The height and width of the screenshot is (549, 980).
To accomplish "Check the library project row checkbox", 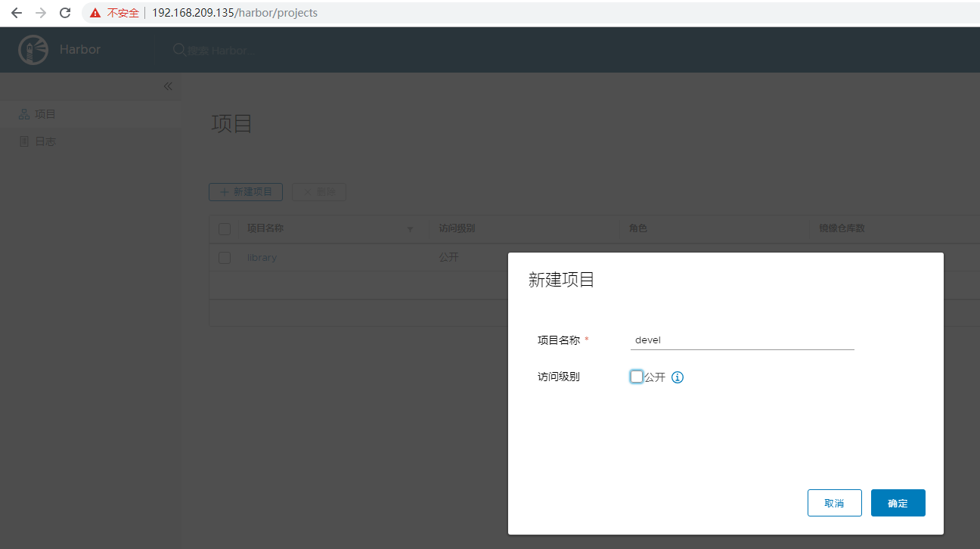I will 225,258.
